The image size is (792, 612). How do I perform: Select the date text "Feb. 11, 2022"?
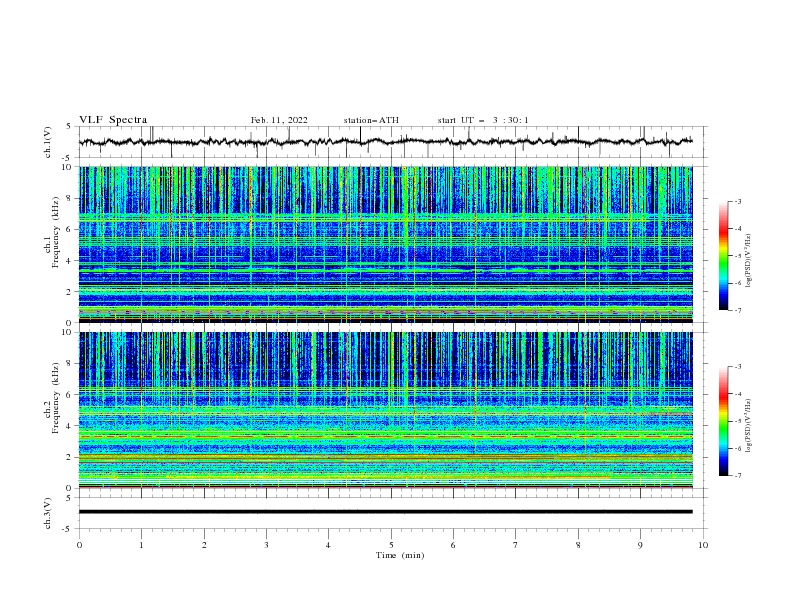point(279,120)
